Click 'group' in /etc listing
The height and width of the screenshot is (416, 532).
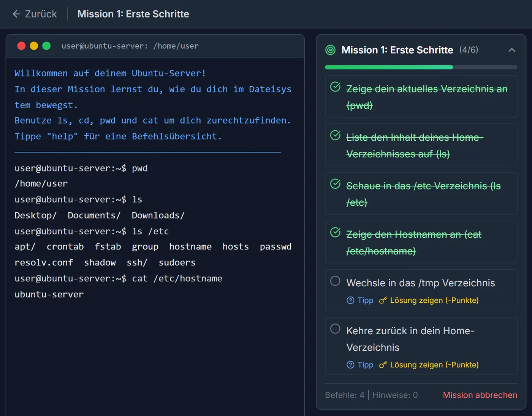(x=145, y=247)
